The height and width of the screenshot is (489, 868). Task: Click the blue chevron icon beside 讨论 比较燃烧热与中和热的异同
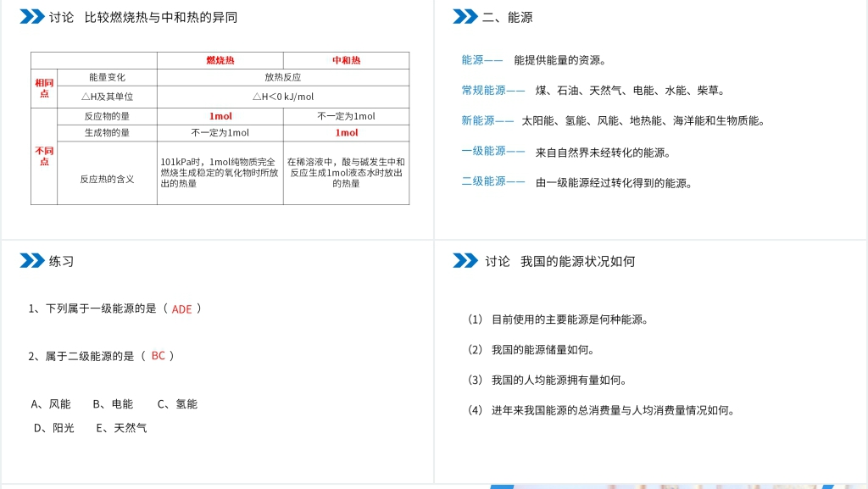[x=32, y=17]
